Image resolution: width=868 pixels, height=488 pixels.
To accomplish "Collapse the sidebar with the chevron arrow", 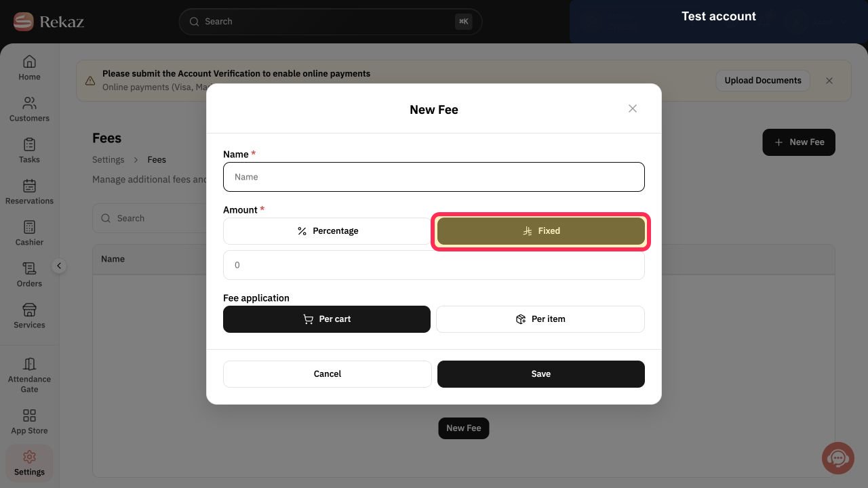I will 59,266.
